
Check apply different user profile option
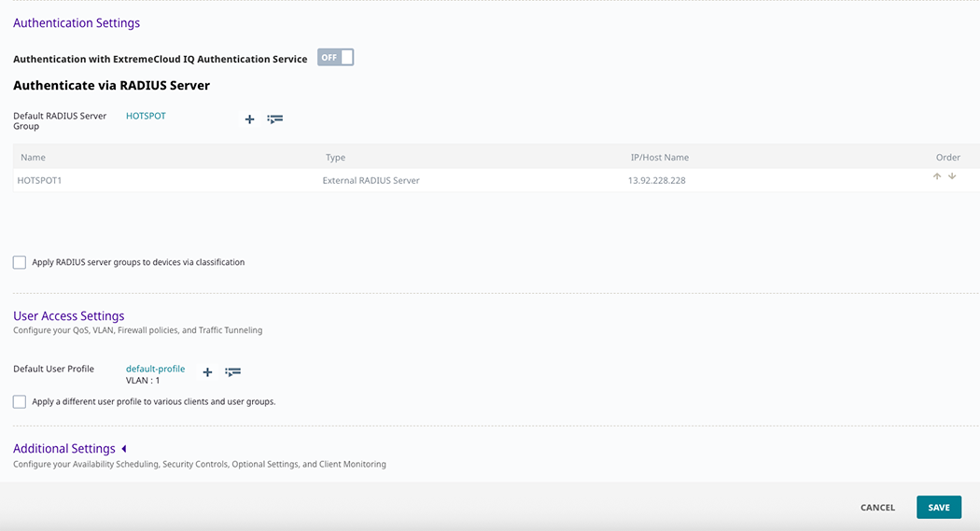pyautogui.click(x=20, y=402)
